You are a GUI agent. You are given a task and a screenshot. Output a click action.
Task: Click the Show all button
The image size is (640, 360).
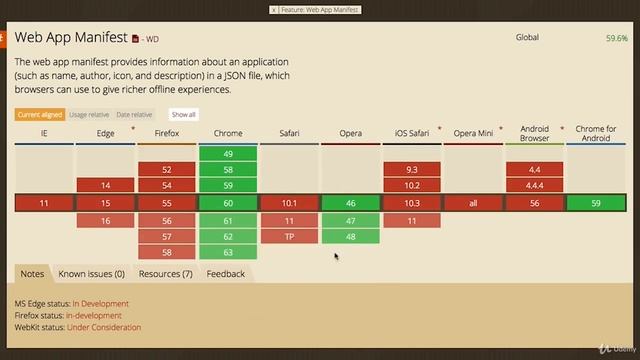tap(184, 115)
